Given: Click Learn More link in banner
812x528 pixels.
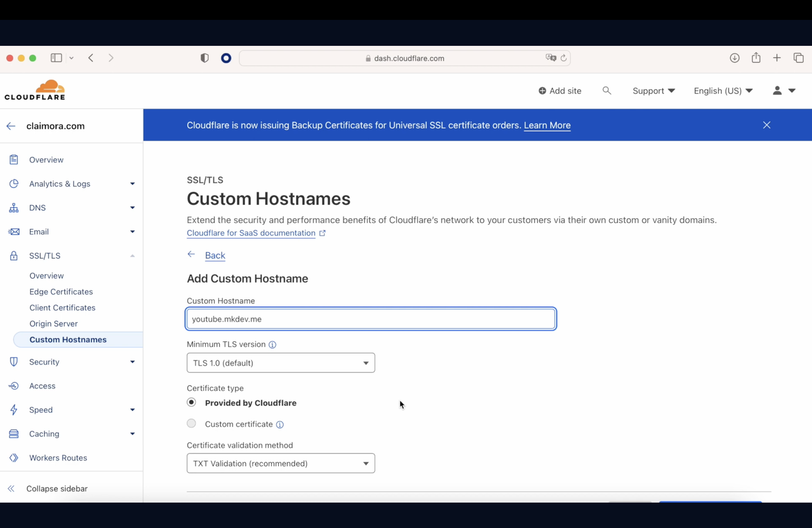Looking at the screenshot, I should [547, 125].
